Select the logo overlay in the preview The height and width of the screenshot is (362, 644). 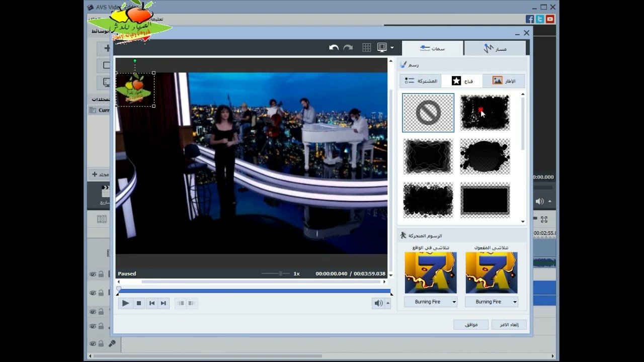(x=134, y=89)
